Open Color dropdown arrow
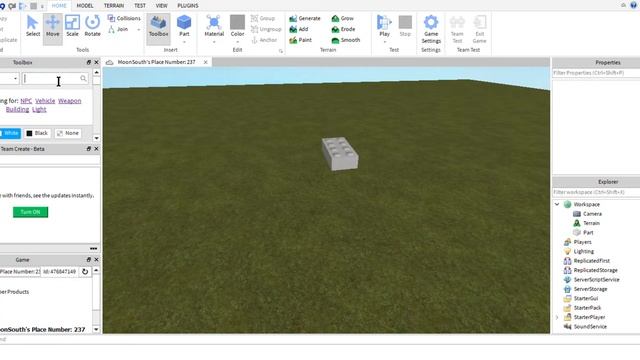This screenshot has height=360, width=640. (x=237, y=42)
